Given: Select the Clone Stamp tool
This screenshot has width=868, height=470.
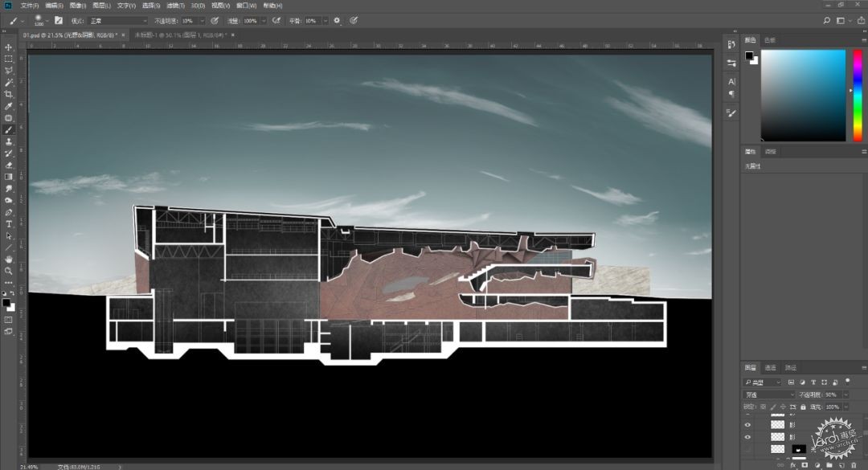Looking at the screenshot, I should click(8, 141).
